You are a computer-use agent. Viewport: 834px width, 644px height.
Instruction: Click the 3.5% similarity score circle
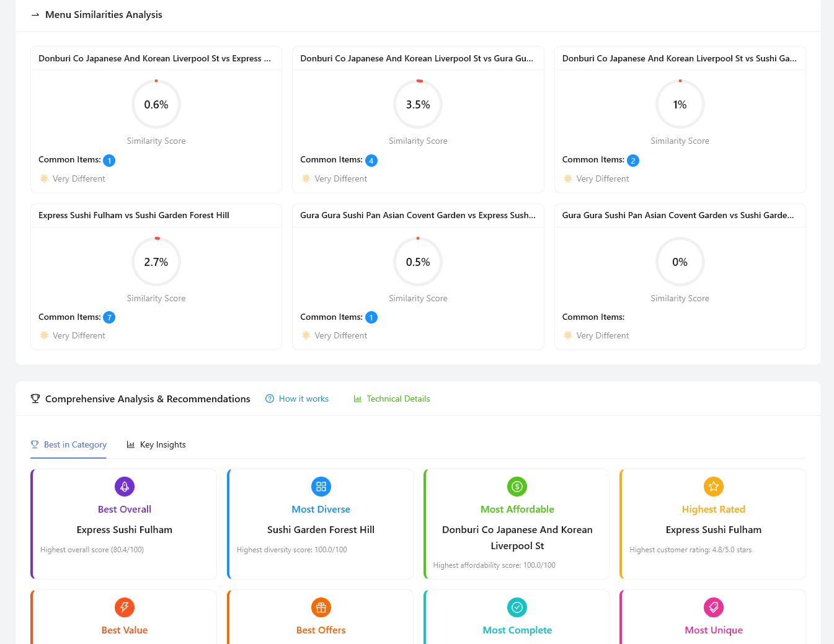pyautogui.click(x=418, y=105)
